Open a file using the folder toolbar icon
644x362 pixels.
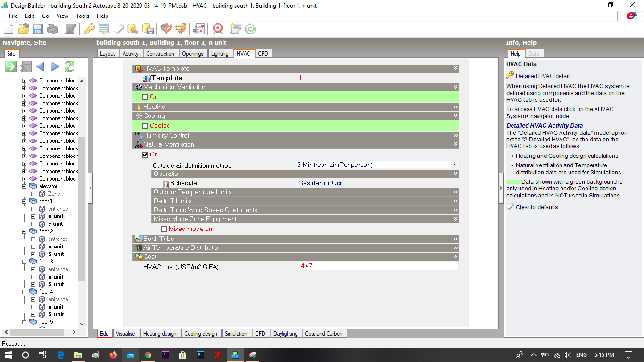24,29
